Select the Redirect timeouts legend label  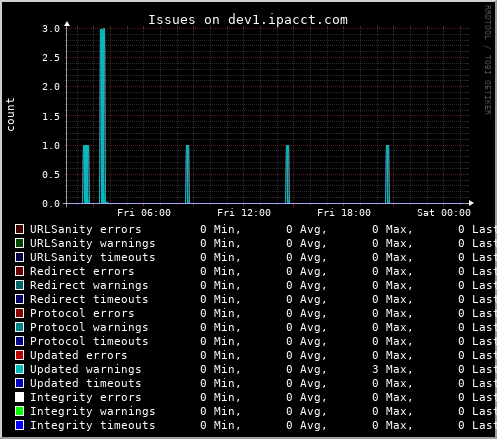point(89,299)
